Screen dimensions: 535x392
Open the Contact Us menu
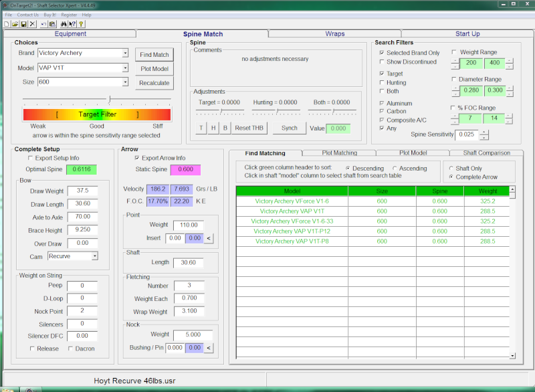point(28,15)
